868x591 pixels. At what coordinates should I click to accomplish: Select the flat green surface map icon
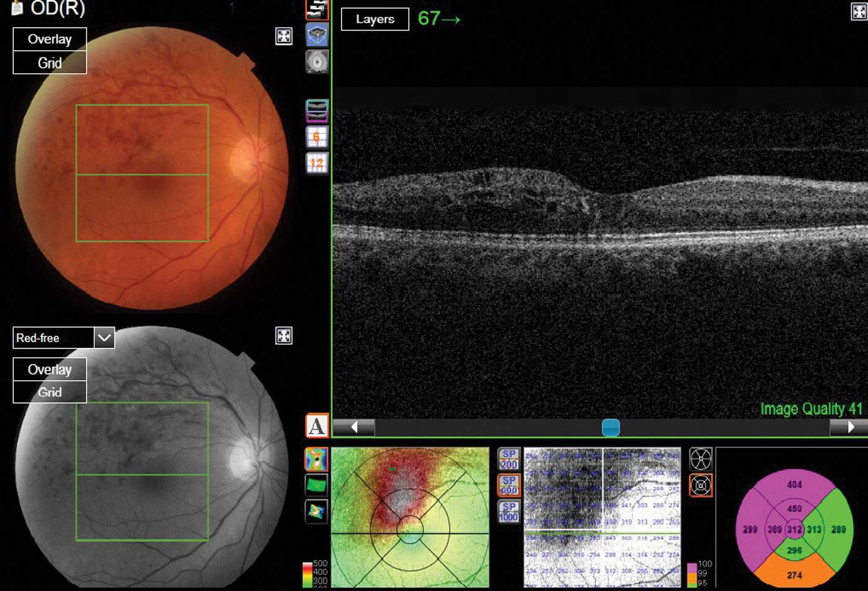pyautogui.click(x=316, y=485)
